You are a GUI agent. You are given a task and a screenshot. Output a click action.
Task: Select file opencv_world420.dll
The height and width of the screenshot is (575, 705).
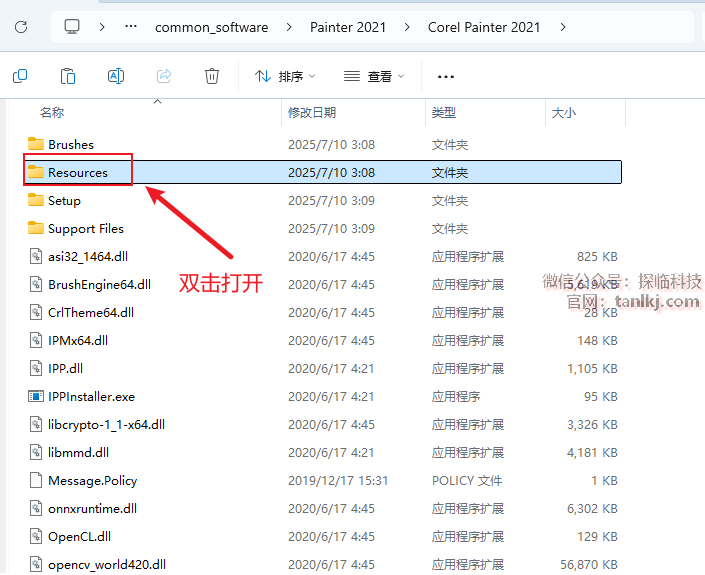click(107, 565)
